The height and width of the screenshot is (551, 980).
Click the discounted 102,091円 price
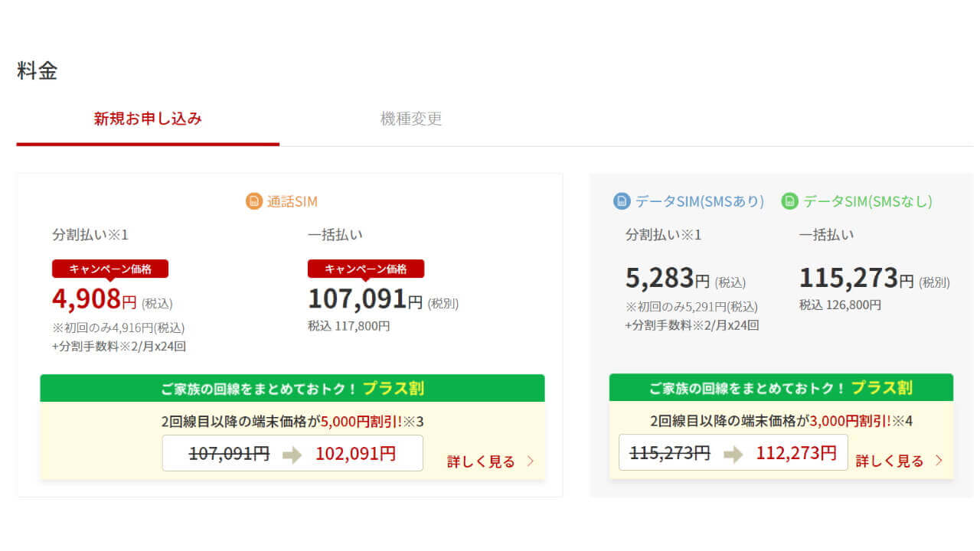tap(355, 453)
